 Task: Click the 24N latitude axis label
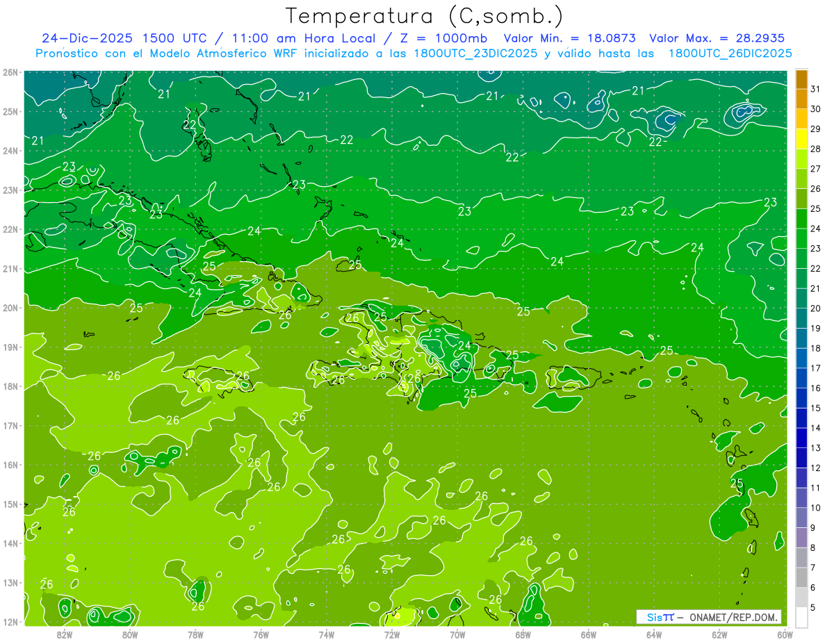(x=10, y=151)
